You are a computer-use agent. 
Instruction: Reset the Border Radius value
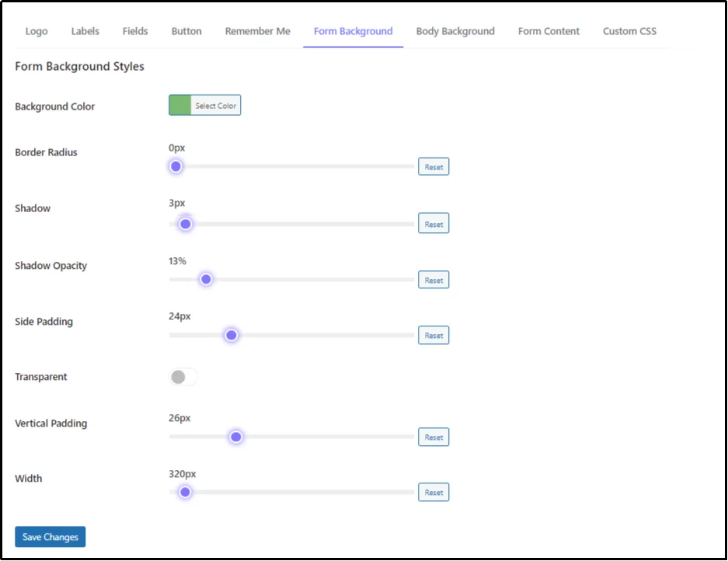pyautogui.click(x=434, y=167)
